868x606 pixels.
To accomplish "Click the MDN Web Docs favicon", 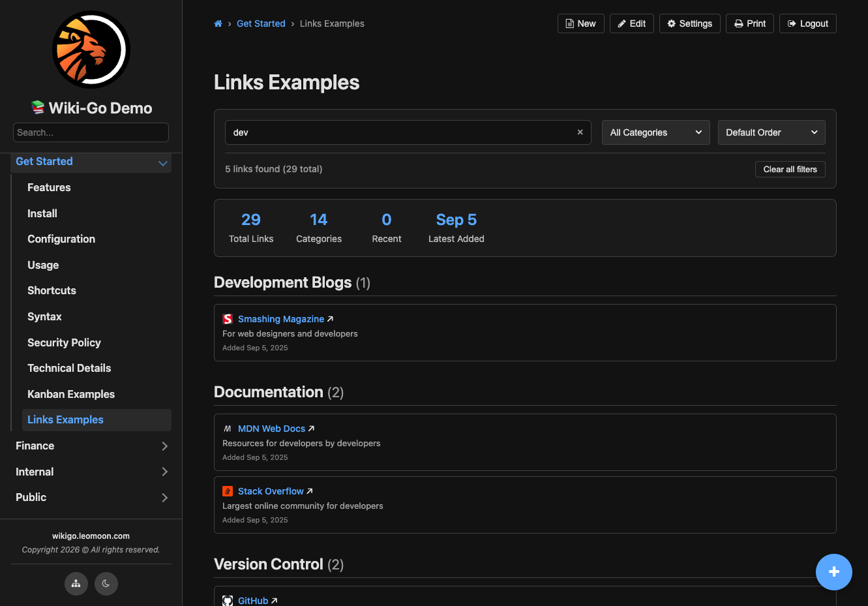I will pos(228,429).
